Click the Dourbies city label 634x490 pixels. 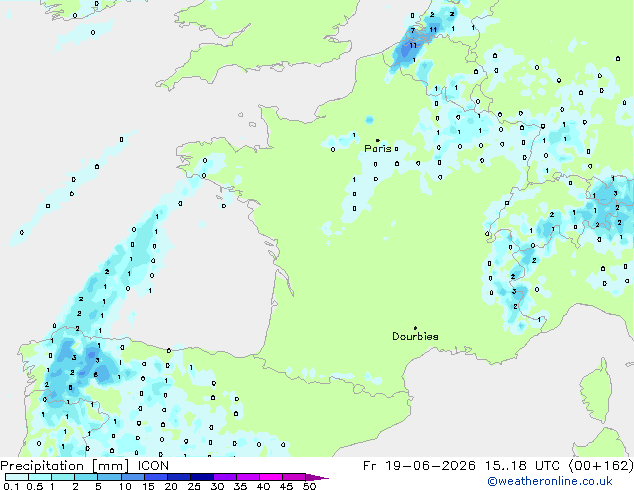415,336
